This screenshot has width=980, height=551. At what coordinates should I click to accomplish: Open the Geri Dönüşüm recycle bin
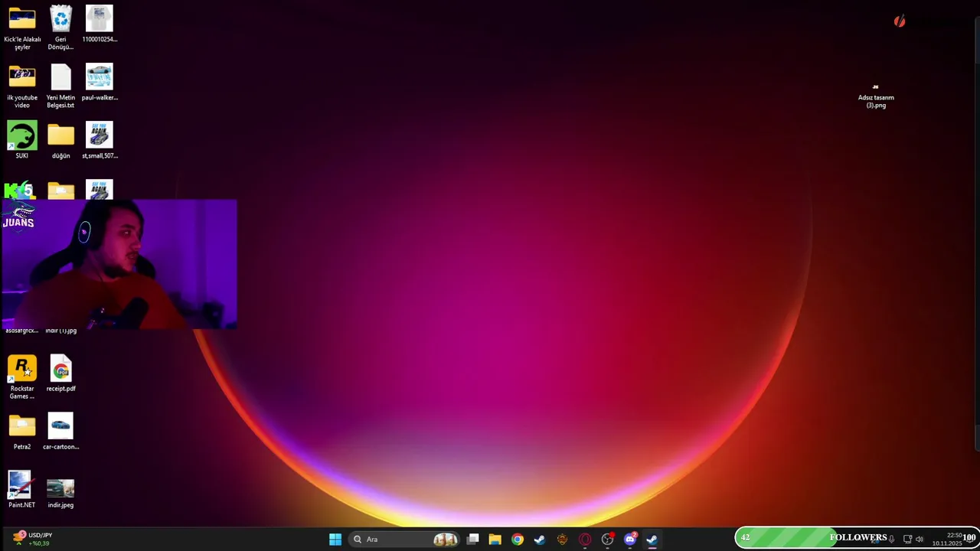tap(60, 28)
